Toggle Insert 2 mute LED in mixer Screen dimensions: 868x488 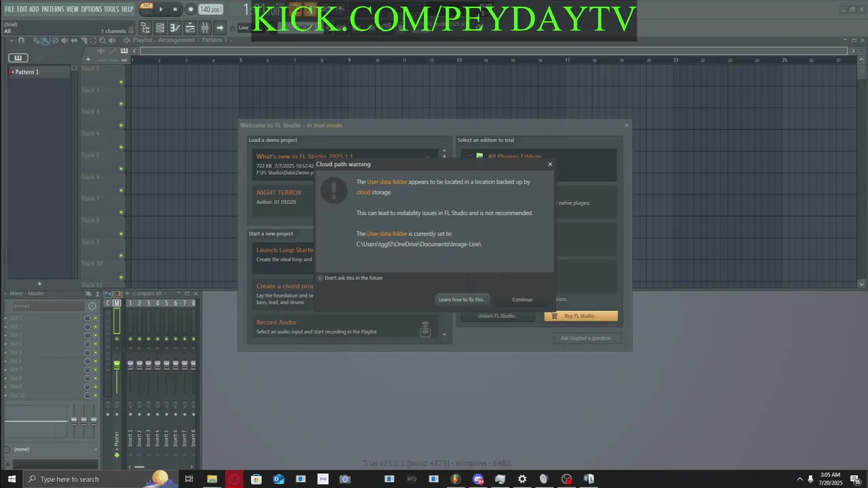click(x=140, y=339)
